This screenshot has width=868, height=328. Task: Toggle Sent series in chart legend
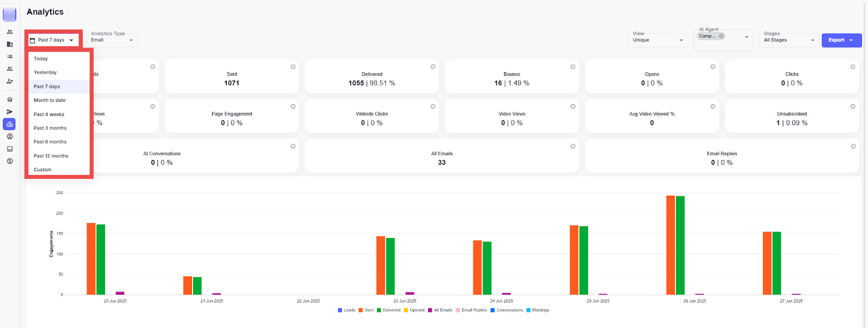(366, 310)
